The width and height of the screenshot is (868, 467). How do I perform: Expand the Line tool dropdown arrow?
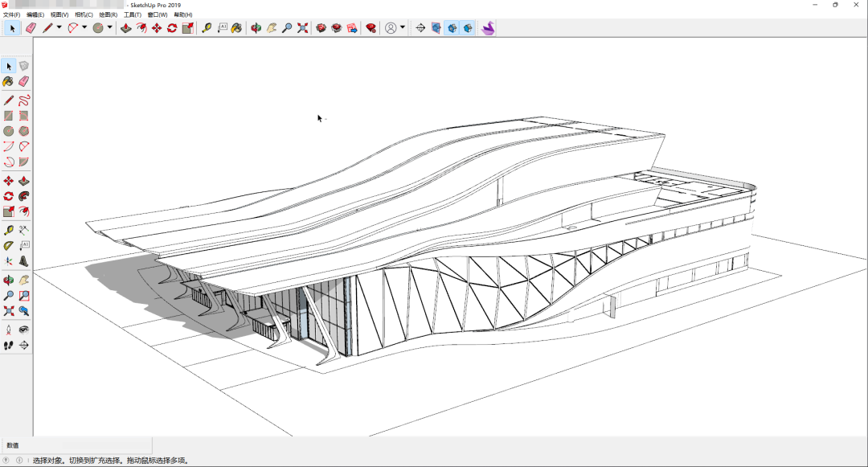click(59, 27)
